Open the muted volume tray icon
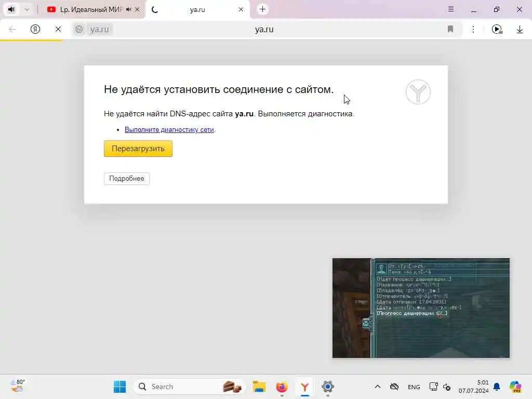This screenshot has width=532, height=399. 447,387
